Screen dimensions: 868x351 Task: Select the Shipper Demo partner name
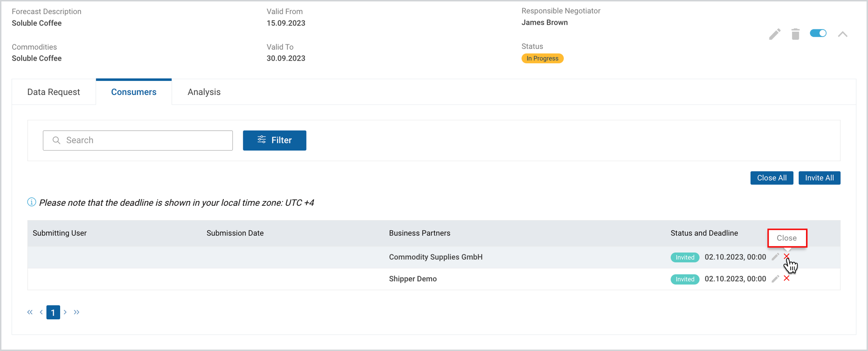(413, 279)
